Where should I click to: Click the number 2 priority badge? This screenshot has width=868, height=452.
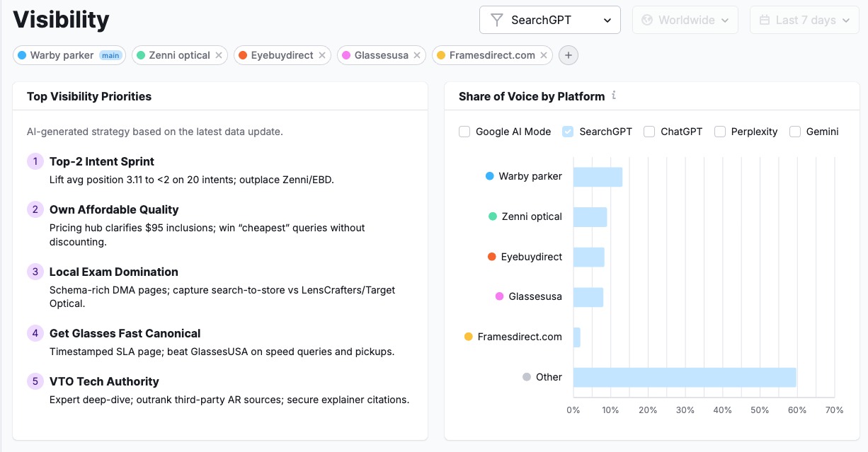click(x=35, y=209)
